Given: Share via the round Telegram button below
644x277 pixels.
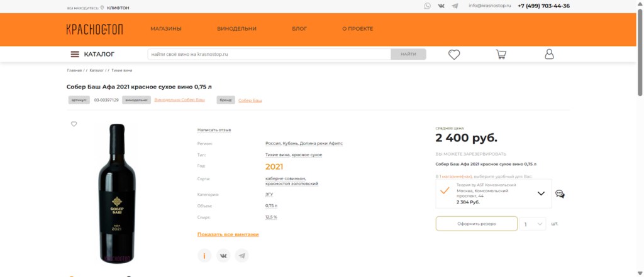Looking at the screenshot, I should pos(241,256).
